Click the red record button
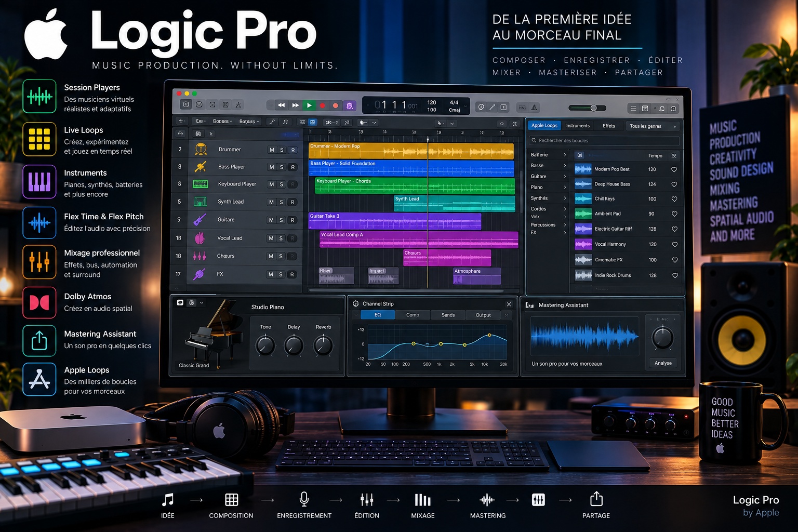798x532 pixels. point(323,105)
